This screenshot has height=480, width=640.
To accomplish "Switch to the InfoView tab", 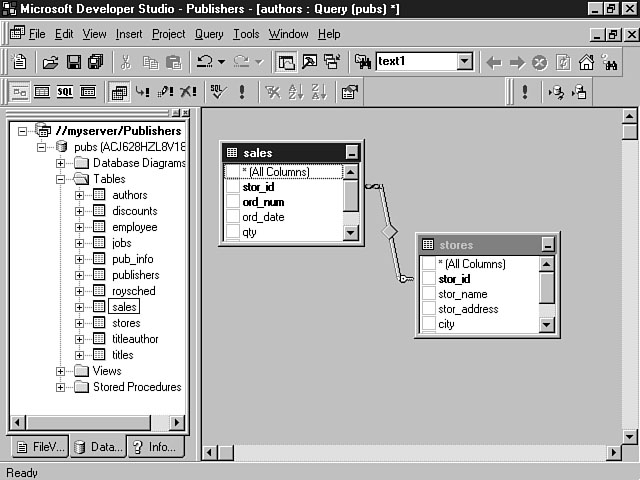I will [155, 447].
